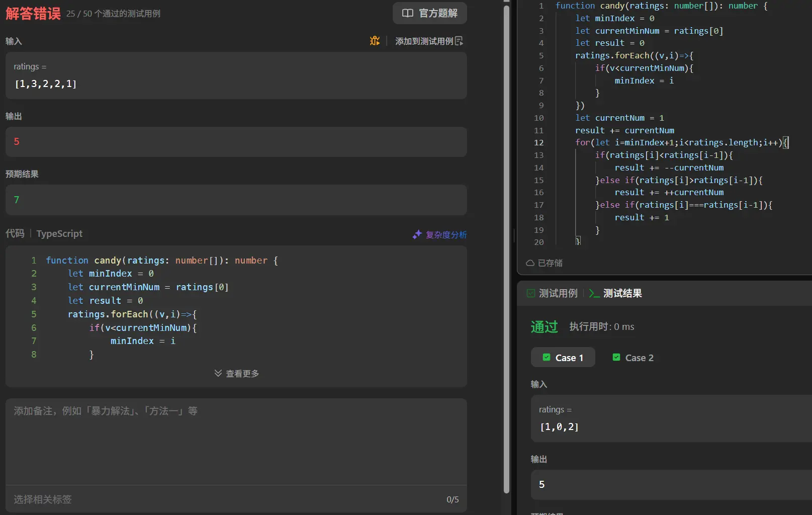Click the orange debug bug icon

click(x=375, y=41)
